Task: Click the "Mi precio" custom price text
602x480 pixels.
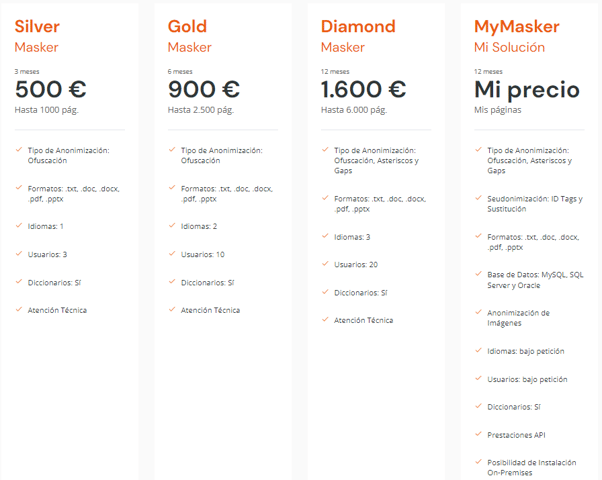Action: 527,89
